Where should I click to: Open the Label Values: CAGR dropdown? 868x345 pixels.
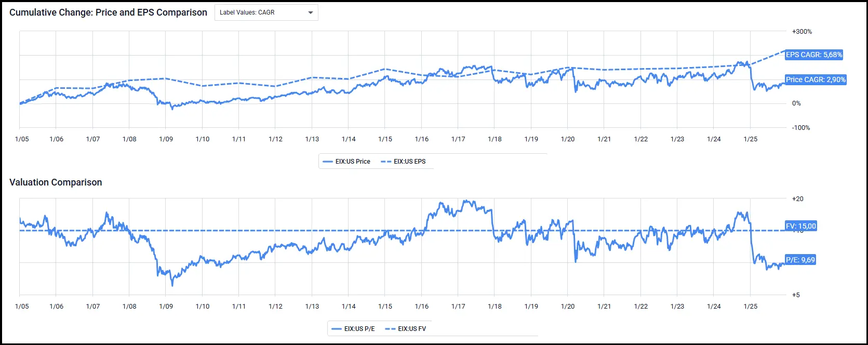click(265, 12)
